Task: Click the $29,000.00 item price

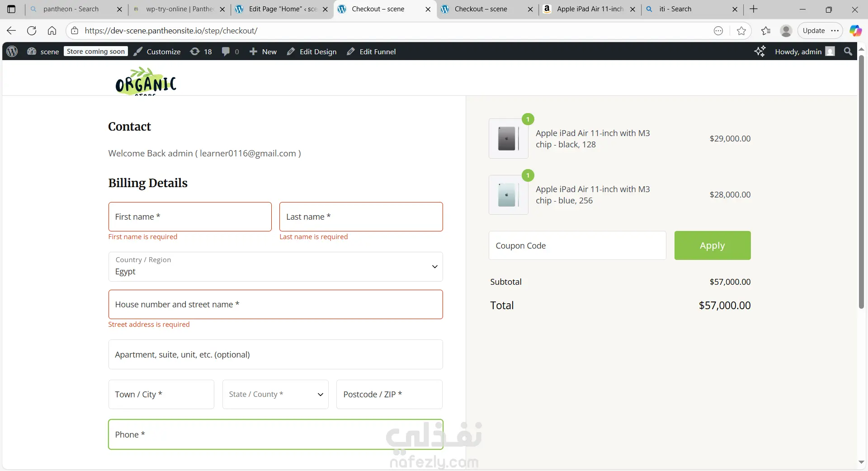Action: (730, 139)
